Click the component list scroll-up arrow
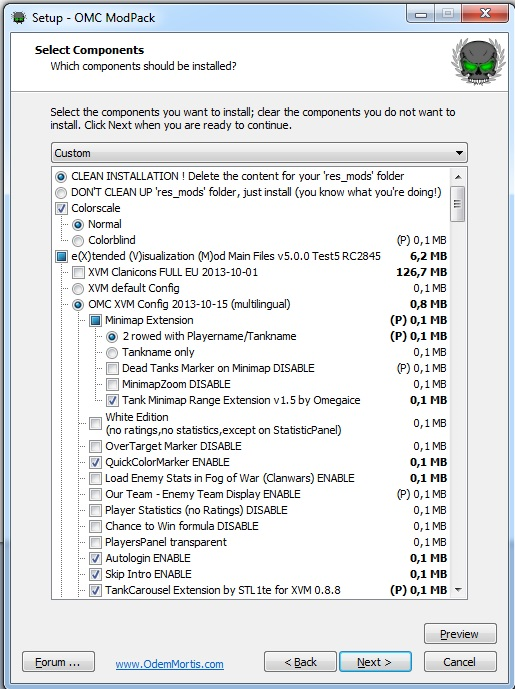This screenshot has height=689, width=515. 458,177
